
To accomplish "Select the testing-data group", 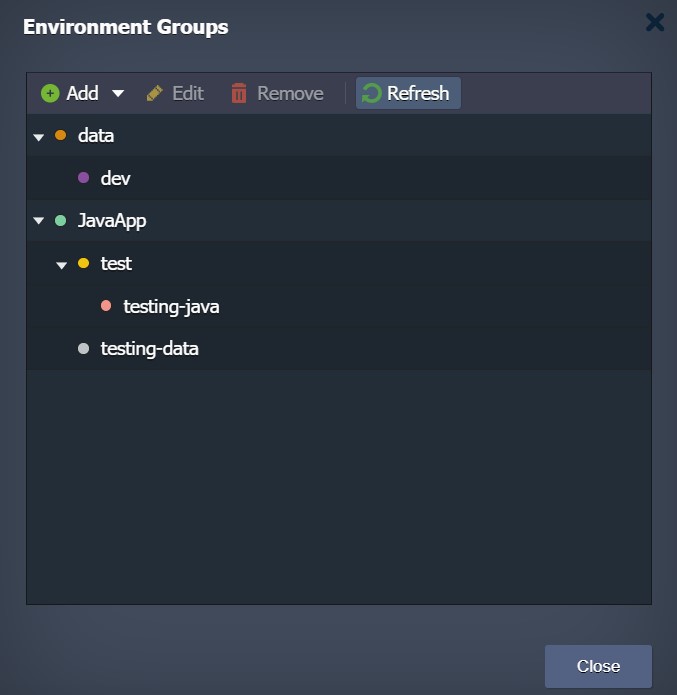I will point(339,349).
